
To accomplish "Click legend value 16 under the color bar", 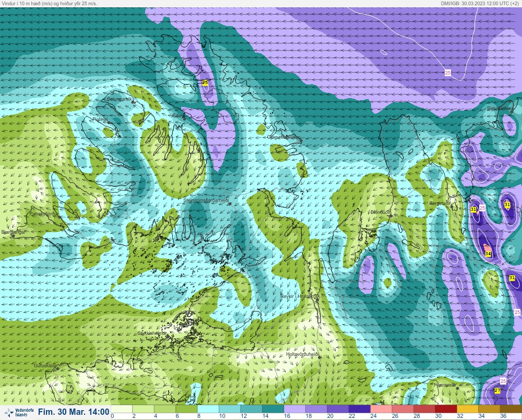I will [287, 416].
